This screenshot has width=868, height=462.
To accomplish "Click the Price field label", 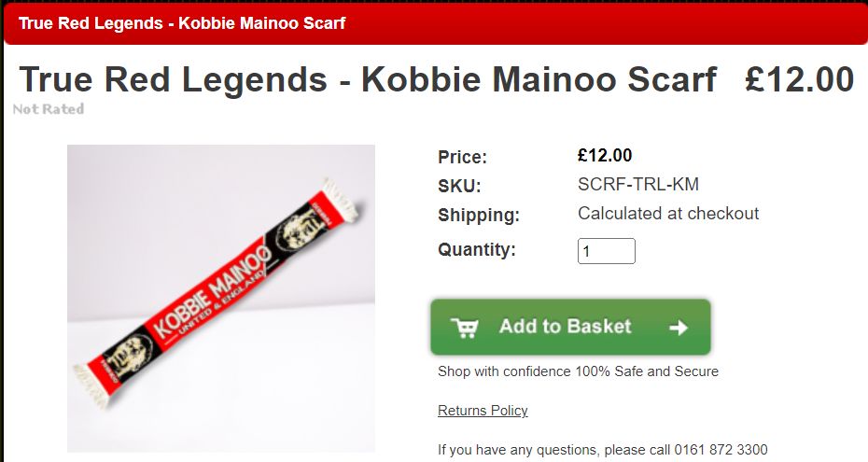I will click(463, 157).
